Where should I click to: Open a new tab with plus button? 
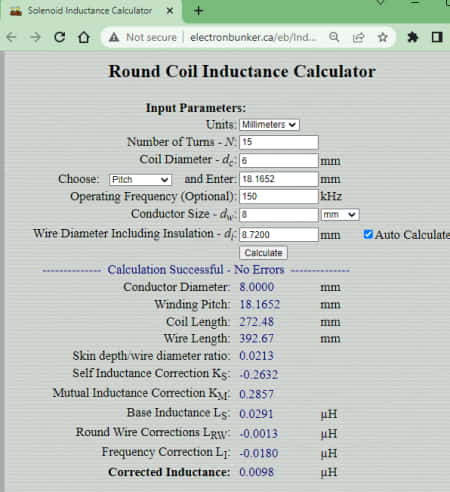(198, 11)
